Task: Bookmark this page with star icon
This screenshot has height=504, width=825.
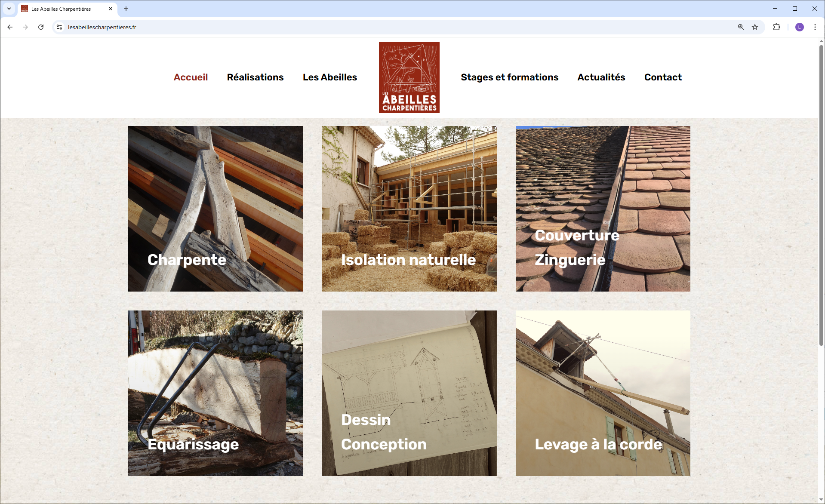Action: pos(755,27)
